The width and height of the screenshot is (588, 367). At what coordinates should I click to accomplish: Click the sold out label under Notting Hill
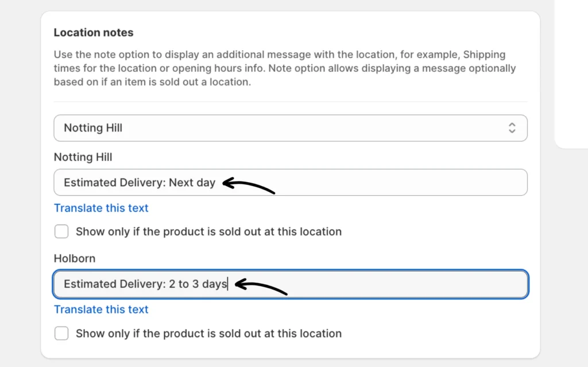click(208, 231)
